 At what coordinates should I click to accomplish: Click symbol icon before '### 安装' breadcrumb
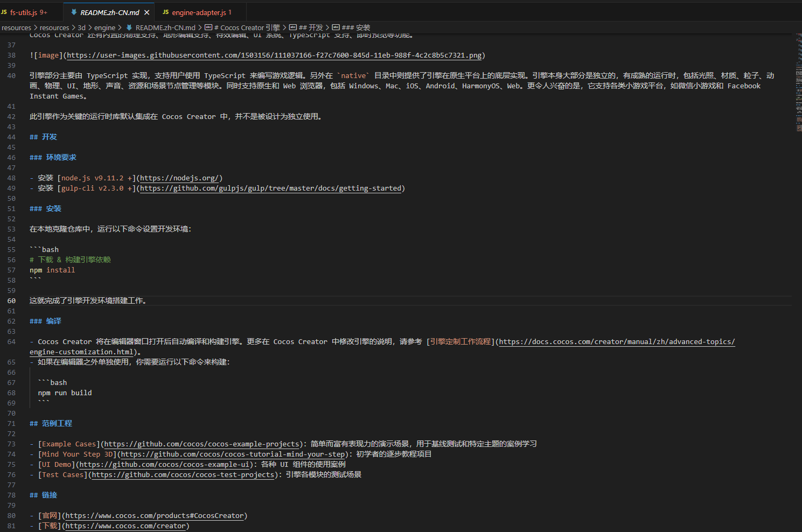(x=336, y=27)
